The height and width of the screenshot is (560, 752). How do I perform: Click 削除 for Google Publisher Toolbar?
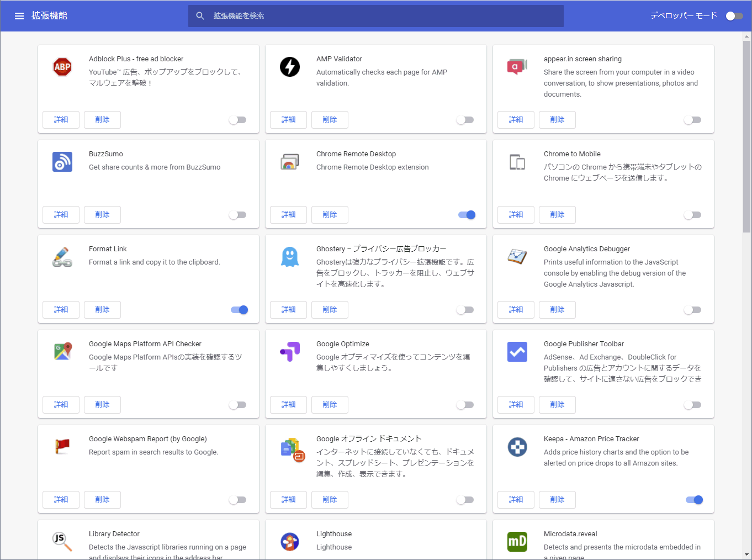[557, 405]
